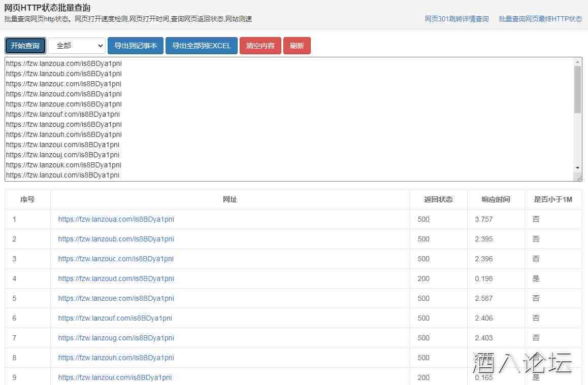Open 批量查询网页最终HTTP状态 link

click(x=540, y=19)
